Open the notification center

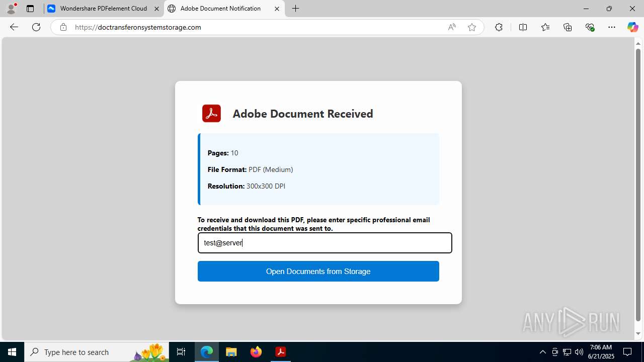pyautogui.click(x=628, y=352)
